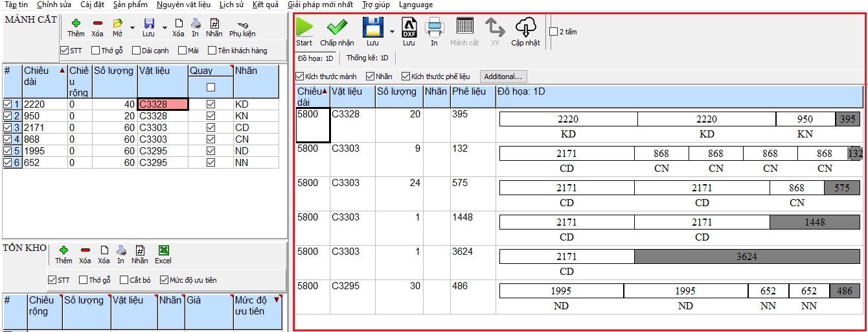868x332 pixels.
Task: Select the pink C3328 material cell in row 1
Action: (163, 104)
